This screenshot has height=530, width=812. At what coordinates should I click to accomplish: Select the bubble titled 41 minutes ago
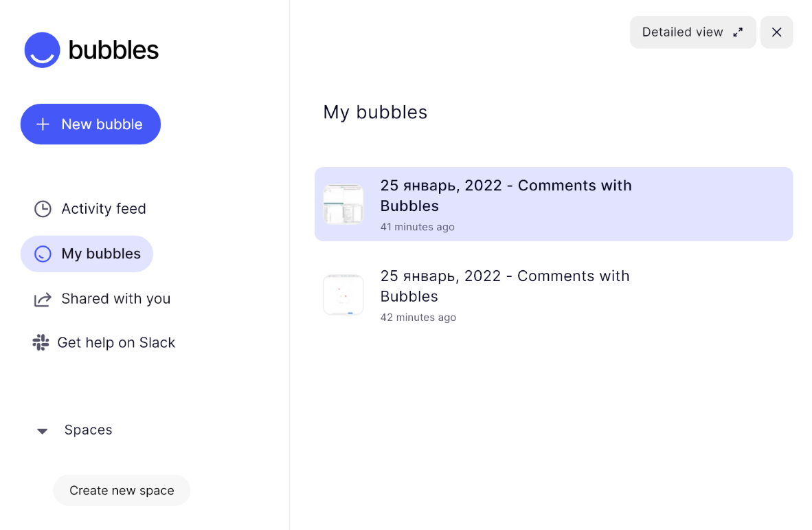[554, 204]
